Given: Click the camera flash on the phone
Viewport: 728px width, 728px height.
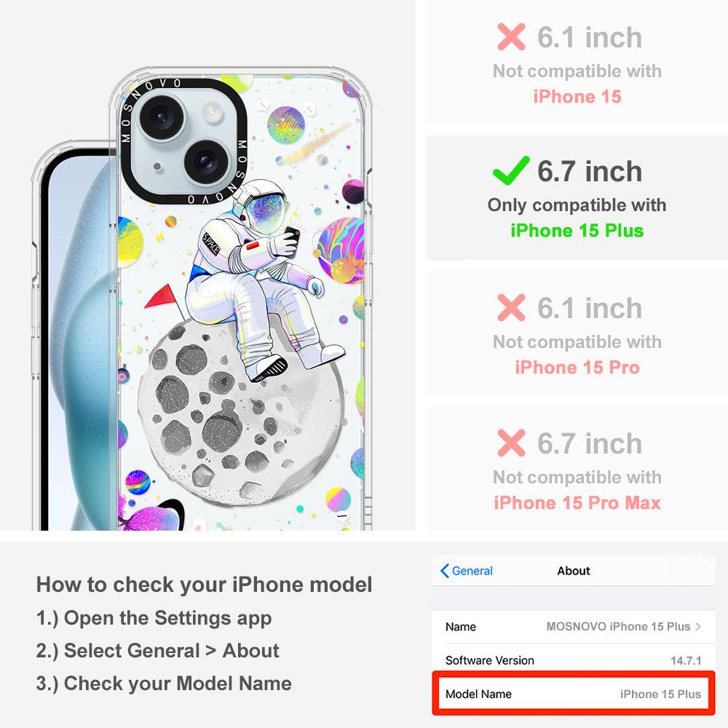Looking at the screenshot, I should point(212,112).
